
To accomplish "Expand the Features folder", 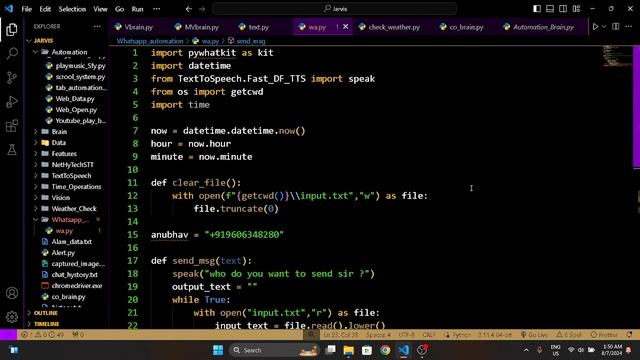I will click(x=36, y=154).
